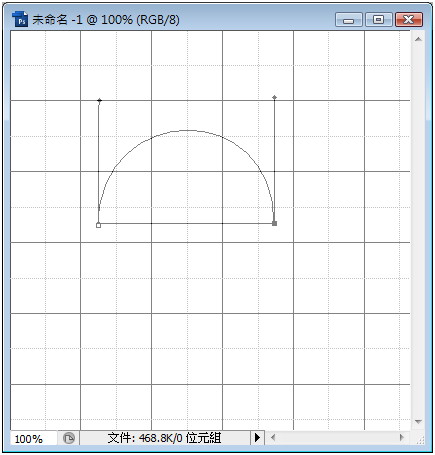Image resolution: width=435 pixels, height=455 pixels.
Task: Minimize the document window
Action: [349, 20]
